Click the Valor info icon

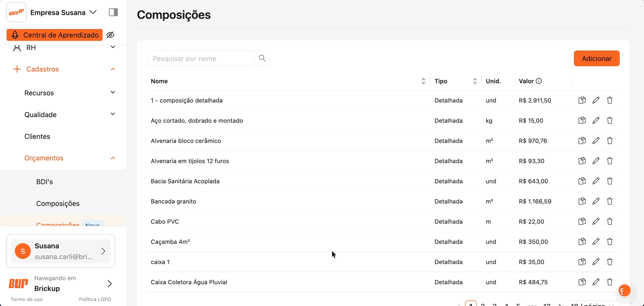[x=538, y=81]
